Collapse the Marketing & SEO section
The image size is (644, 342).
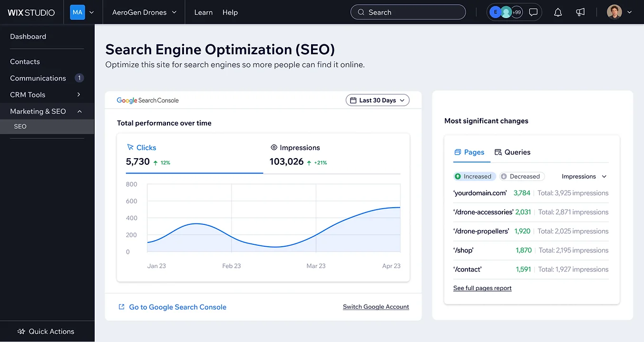[x=79, y=111]
